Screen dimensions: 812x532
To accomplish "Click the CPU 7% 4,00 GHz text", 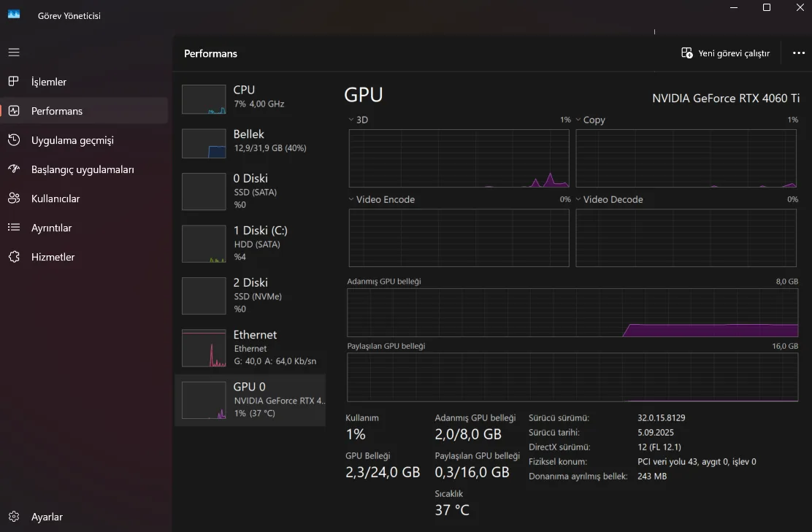I will [x=259, y=104].
